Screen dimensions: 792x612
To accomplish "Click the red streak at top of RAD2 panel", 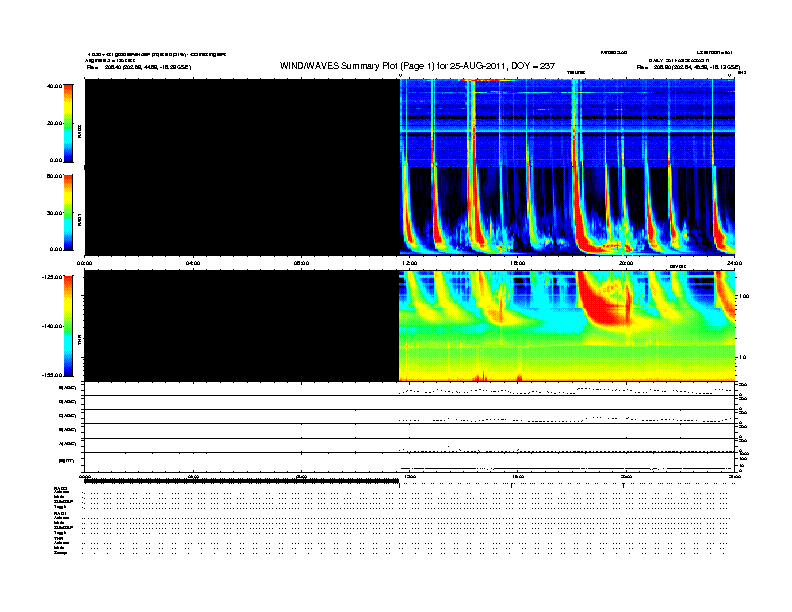I will [487, 80].
